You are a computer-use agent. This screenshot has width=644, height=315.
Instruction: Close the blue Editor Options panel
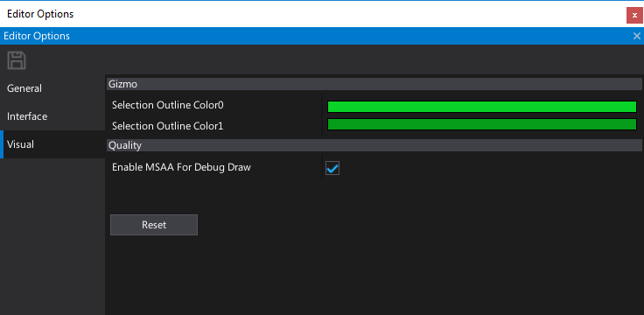tap(637, 36)
